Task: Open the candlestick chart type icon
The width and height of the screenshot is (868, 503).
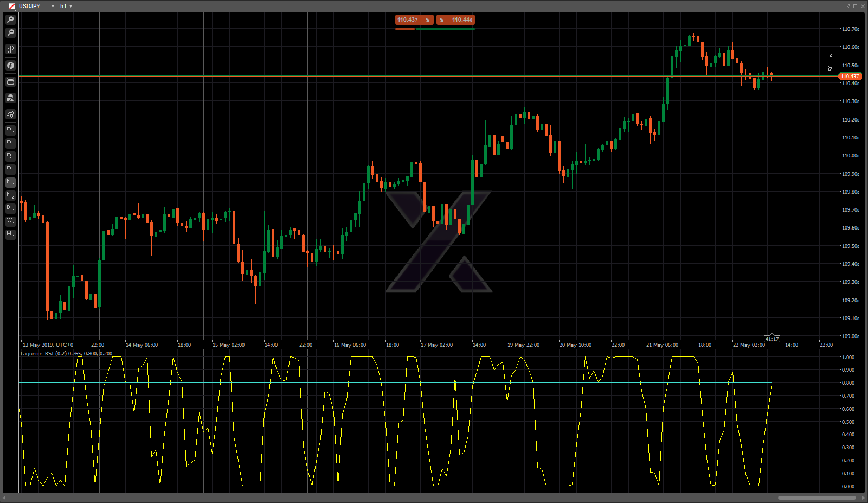Action: pos(10,49)
